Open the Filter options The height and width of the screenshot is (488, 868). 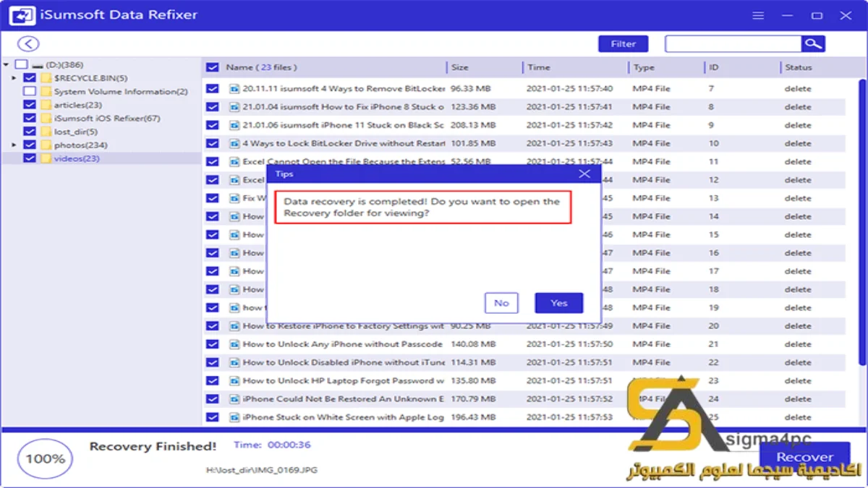(x=623, y=44)
